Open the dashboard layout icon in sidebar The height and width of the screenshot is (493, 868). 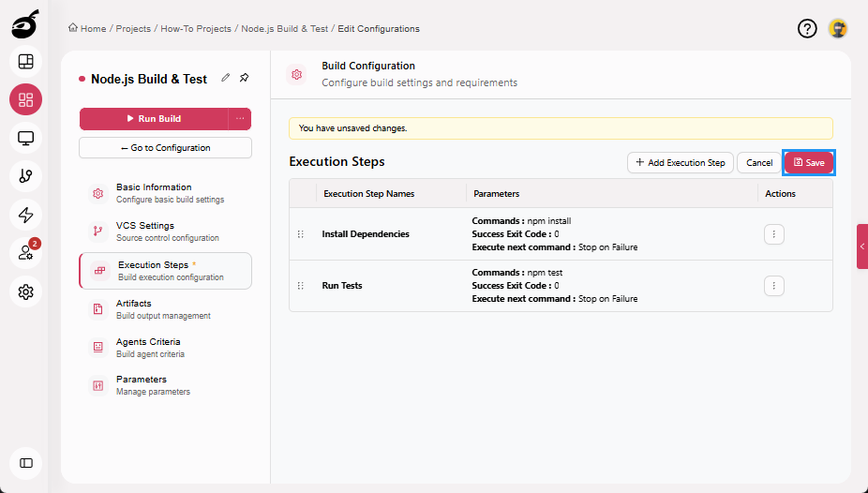(x=25, y=62)
